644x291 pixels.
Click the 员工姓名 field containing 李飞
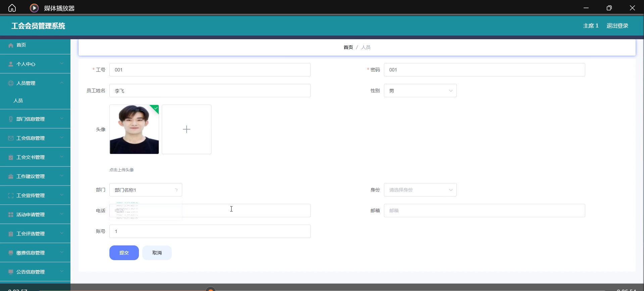click(210, 91)
